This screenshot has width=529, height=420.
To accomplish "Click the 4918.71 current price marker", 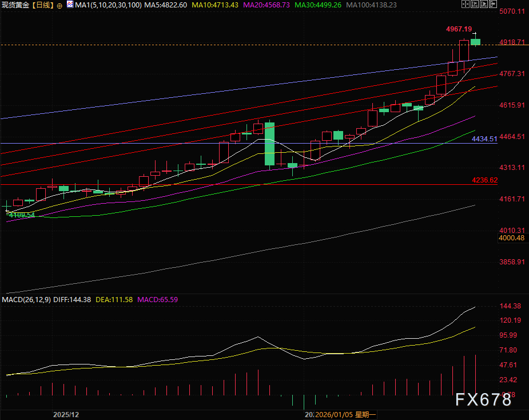I will (512, 42).
